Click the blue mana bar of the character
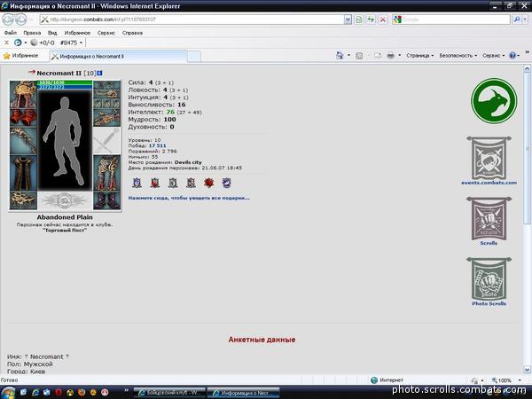The height and width of the screenshot is (399, 532). pos(65,87)
